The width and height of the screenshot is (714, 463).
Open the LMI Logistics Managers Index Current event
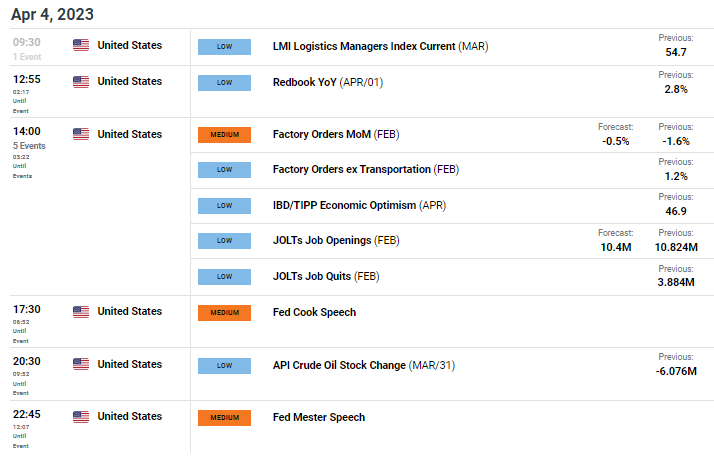[x=380, y=46]
